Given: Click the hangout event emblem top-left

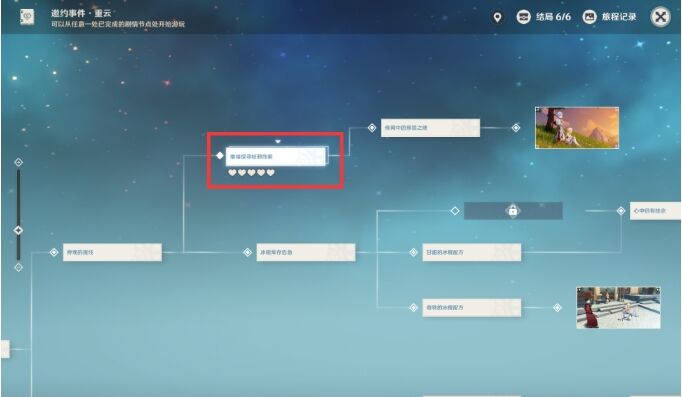Looking at the screenshot, I should 27,17.
